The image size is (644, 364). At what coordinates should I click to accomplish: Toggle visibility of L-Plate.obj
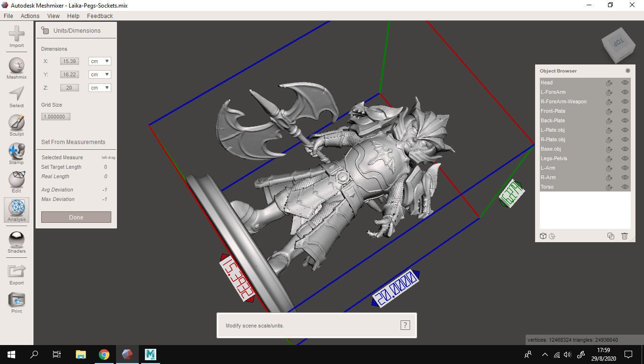[625, 130]
